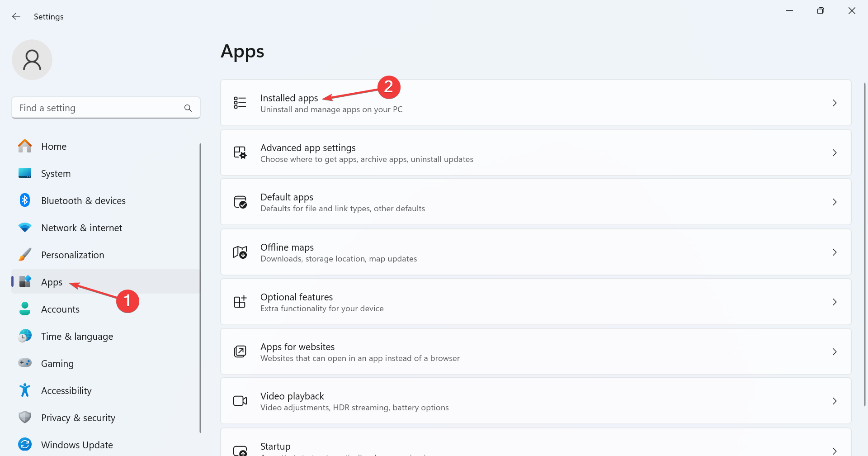The height and width of the screenshot is (456, 868).
Task: Click the Gaming controller icon
Action: [x=25, y=363]
